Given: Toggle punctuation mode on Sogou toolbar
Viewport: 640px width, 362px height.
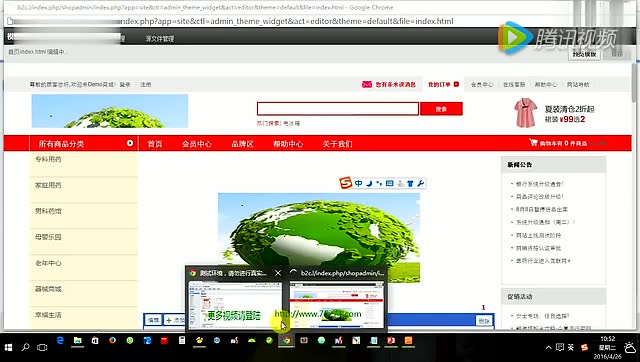Looking at the screenshot, I should click(379, 183).
